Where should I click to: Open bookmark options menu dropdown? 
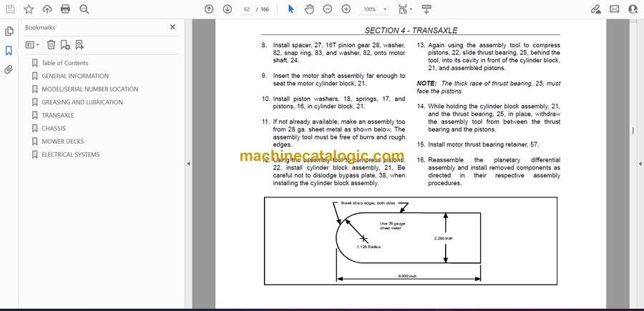32,45
